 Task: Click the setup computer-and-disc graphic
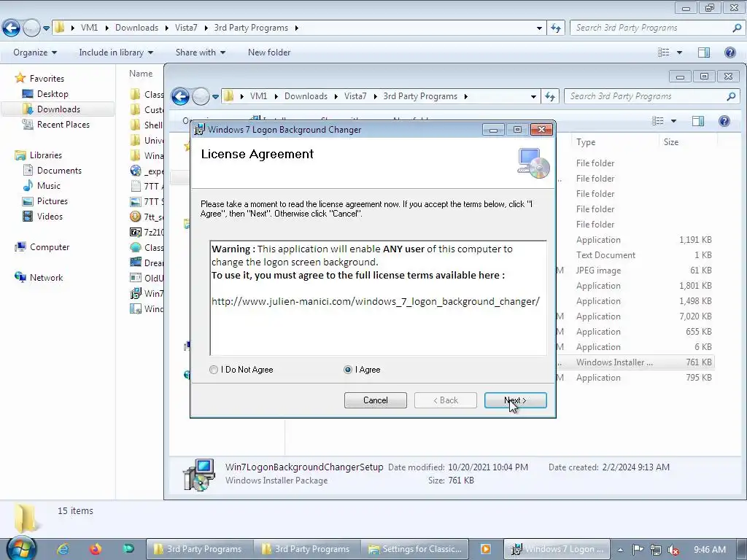tap(533, 163)
